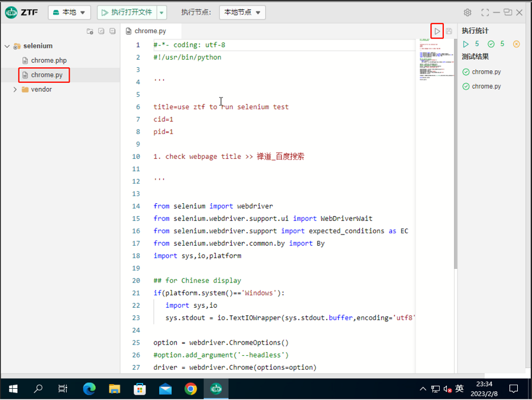Open Task View on taskbar
The width and height of the screenshot is (532, 400).
pyautogui.click(x=63, y=389)
